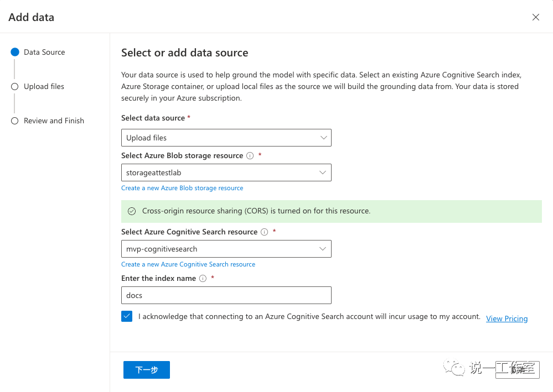Image resolution: width=553 pixels, height=392 pixels.
Task: Click info icon beside Enter the index name
Action: point(203,279)
